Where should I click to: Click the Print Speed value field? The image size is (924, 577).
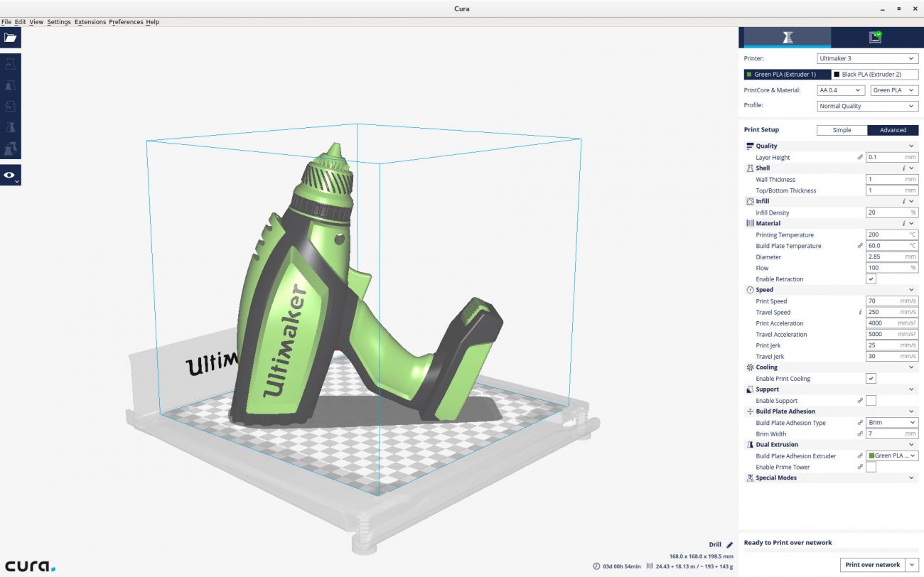pos(892,301)
